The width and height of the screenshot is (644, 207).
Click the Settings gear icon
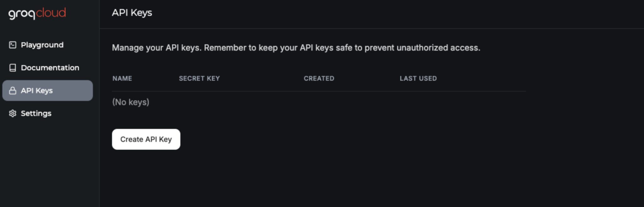[x=13, y=113]
